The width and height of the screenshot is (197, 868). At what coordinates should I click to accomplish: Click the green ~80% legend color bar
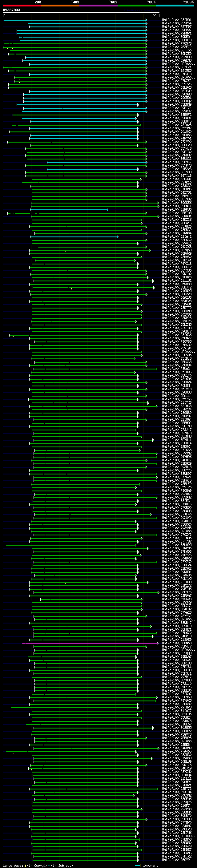tap(137, 6)
